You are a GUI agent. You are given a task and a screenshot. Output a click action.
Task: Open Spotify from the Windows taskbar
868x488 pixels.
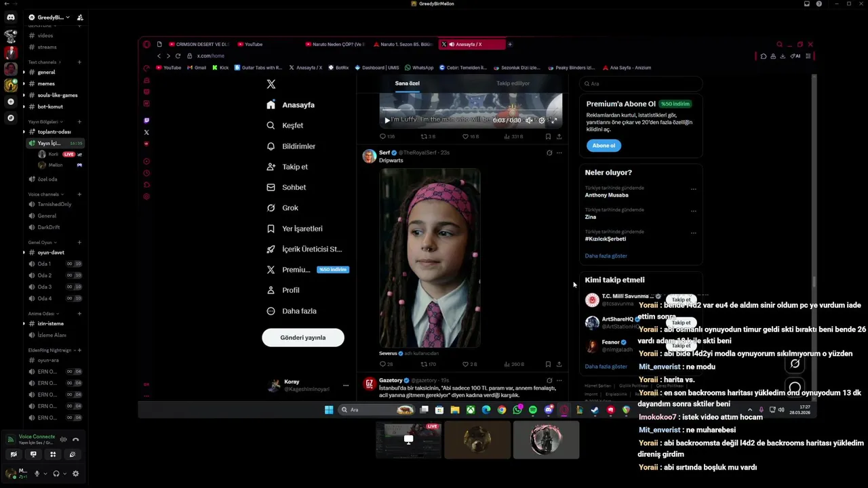click(533, 409)
